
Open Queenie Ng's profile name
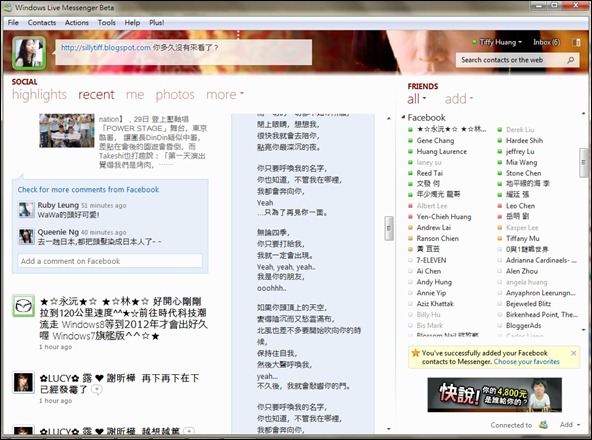(58, 232)
